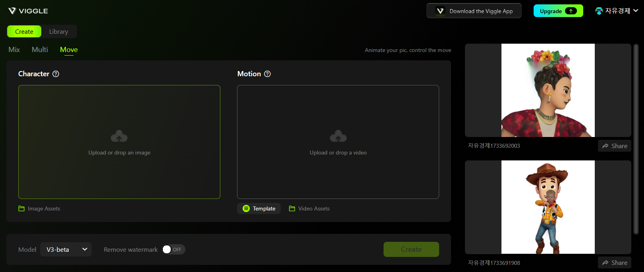The image size is (644, 272).
Task: Click the V icon in the Download button
Action: pos(440,11)
